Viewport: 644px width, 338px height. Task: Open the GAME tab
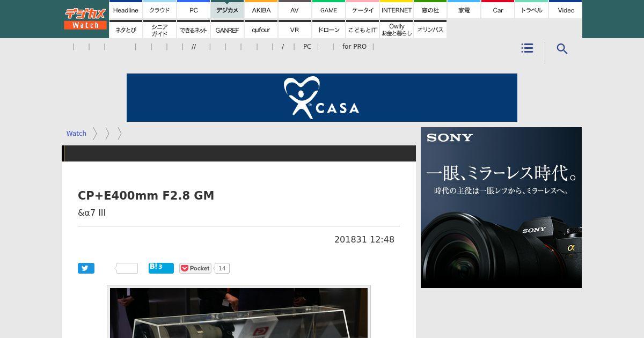pos(328,10)
